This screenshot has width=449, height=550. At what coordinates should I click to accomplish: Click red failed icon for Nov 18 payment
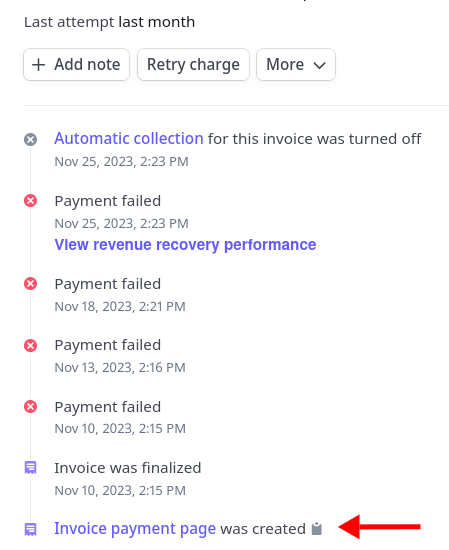(x=31, y=284)
